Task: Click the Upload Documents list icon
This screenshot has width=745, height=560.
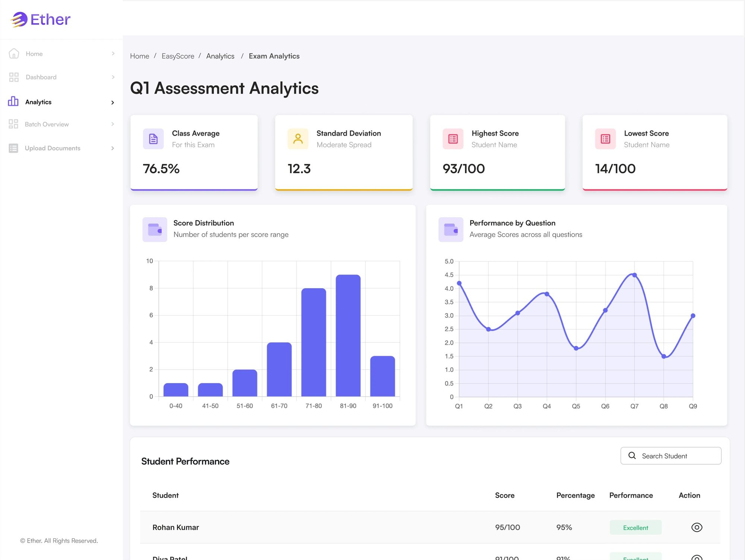Action: 13,148
